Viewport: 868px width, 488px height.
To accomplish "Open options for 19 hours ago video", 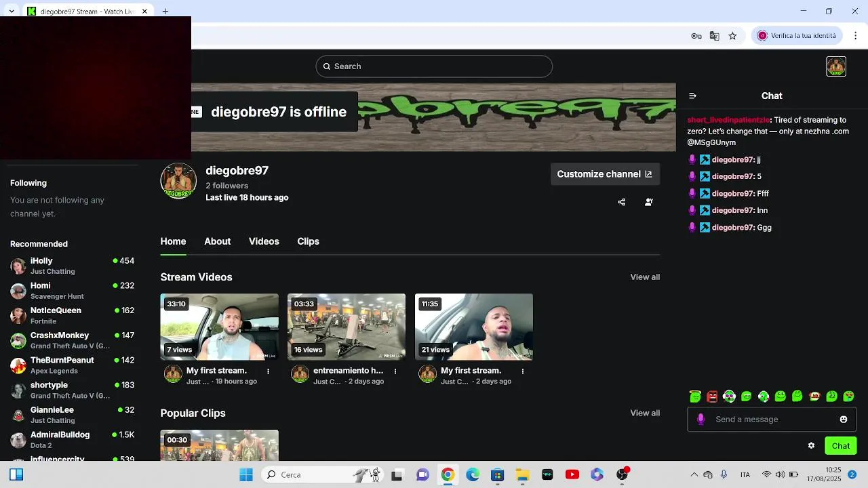I will pos(268,371).
